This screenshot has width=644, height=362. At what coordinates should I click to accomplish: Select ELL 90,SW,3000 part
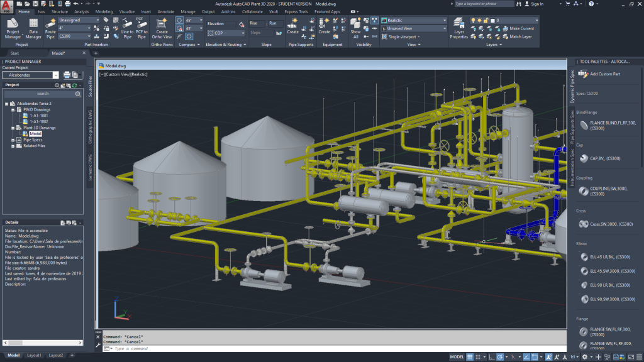tap(608, 299)
